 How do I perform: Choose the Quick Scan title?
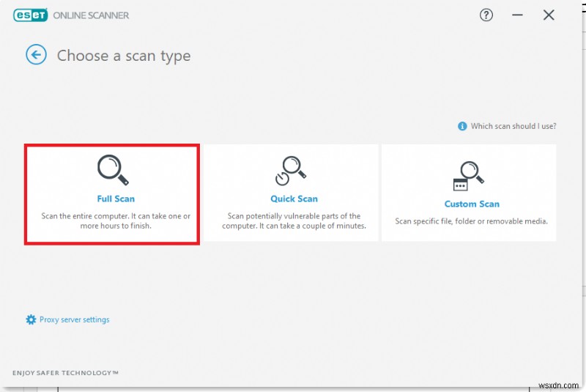[294, 199]
